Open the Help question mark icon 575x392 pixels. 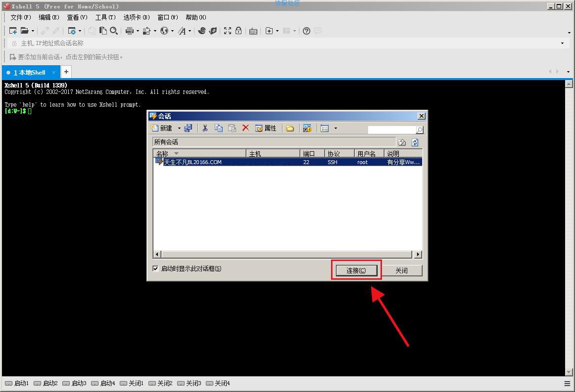(x=307, y=31)
